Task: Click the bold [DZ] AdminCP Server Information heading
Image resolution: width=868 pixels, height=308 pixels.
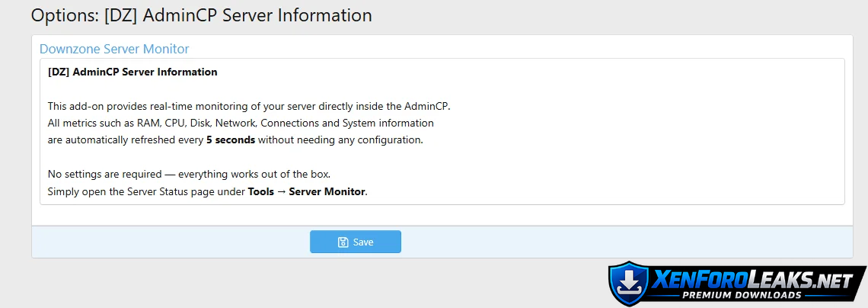Action: [132, 72]
